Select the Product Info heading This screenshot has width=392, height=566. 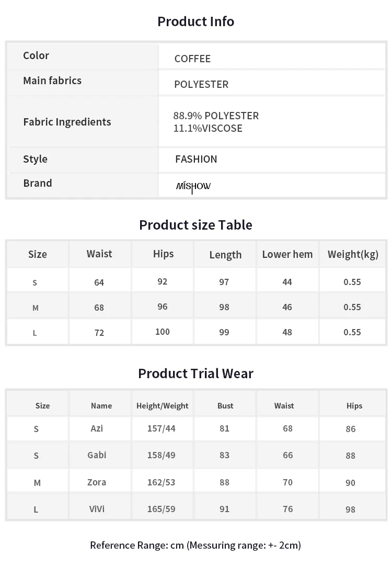point(196,21)
